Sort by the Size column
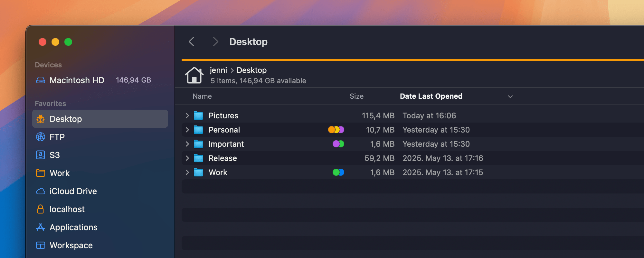 tap(356, 96)
